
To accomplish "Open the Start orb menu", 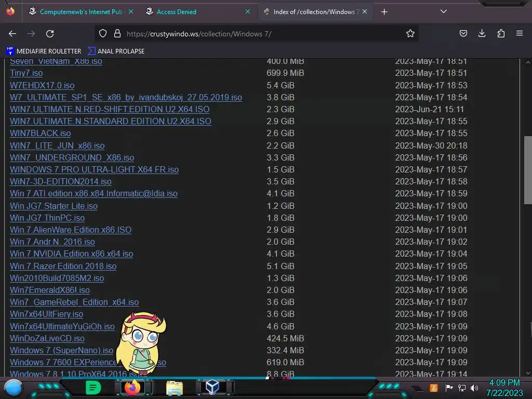I will [13, 388].
